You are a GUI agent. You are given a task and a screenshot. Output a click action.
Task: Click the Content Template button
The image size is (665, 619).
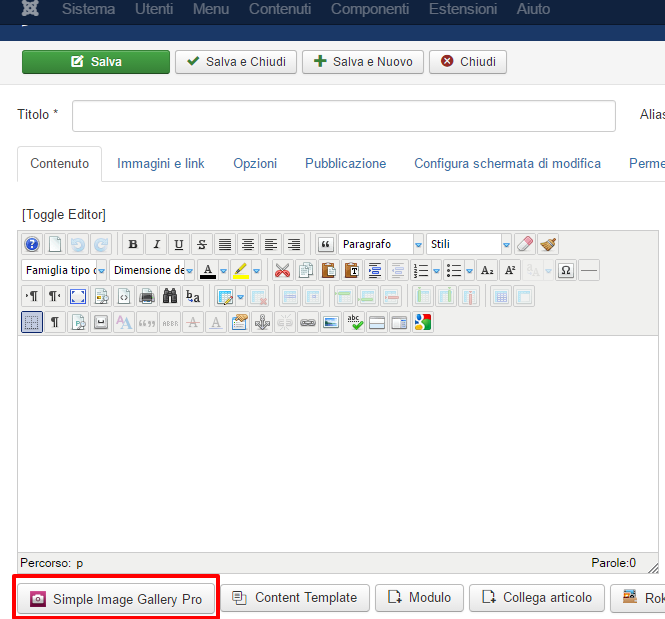(x=295, y=598)
